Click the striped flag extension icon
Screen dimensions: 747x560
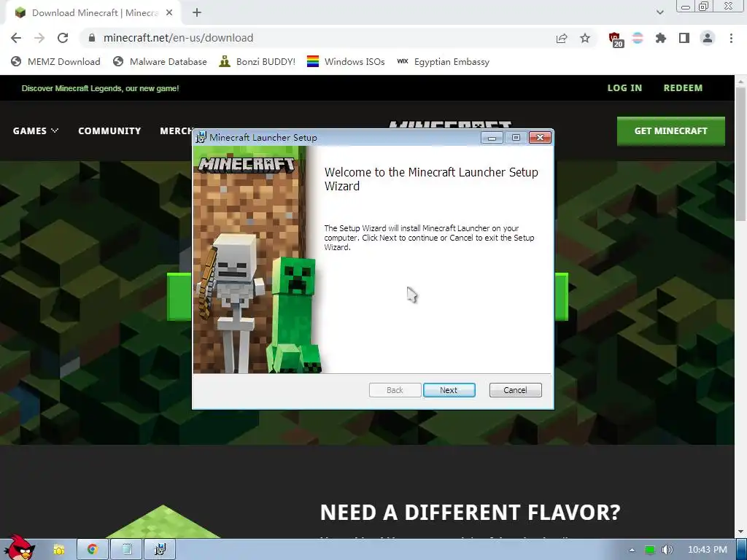tap(638, 38)
